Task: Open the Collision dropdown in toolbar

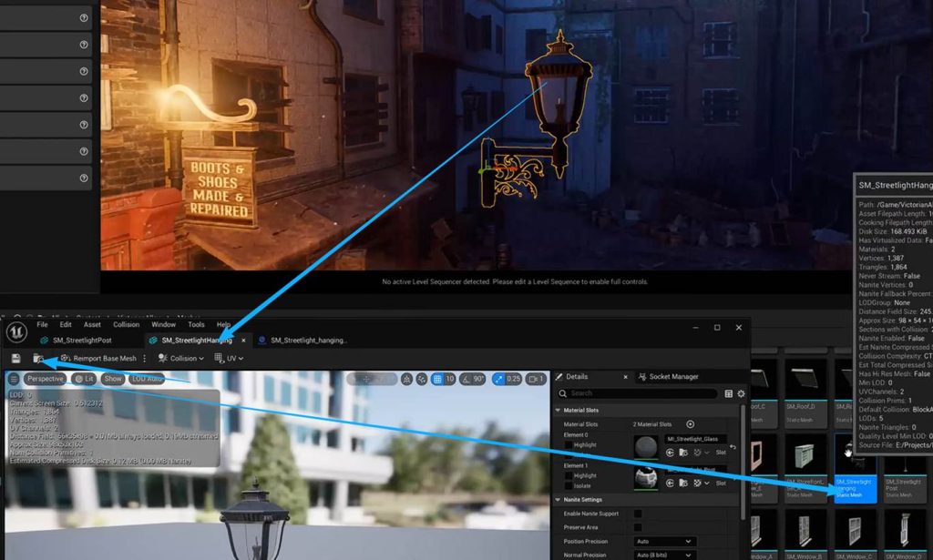Action: click(181, 359)
